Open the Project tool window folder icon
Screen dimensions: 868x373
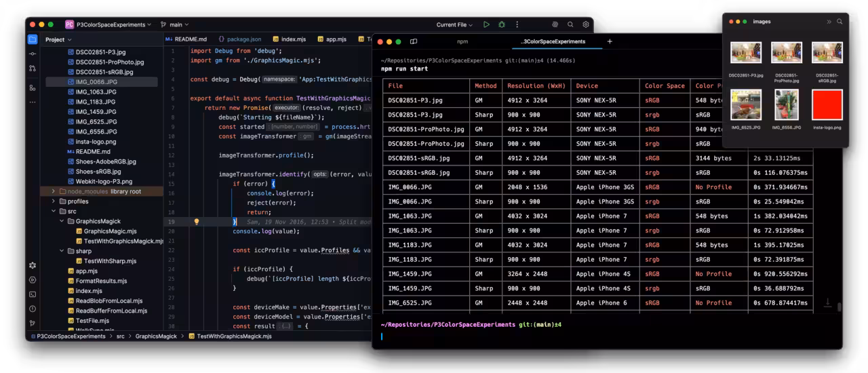[x=33, y=39]
